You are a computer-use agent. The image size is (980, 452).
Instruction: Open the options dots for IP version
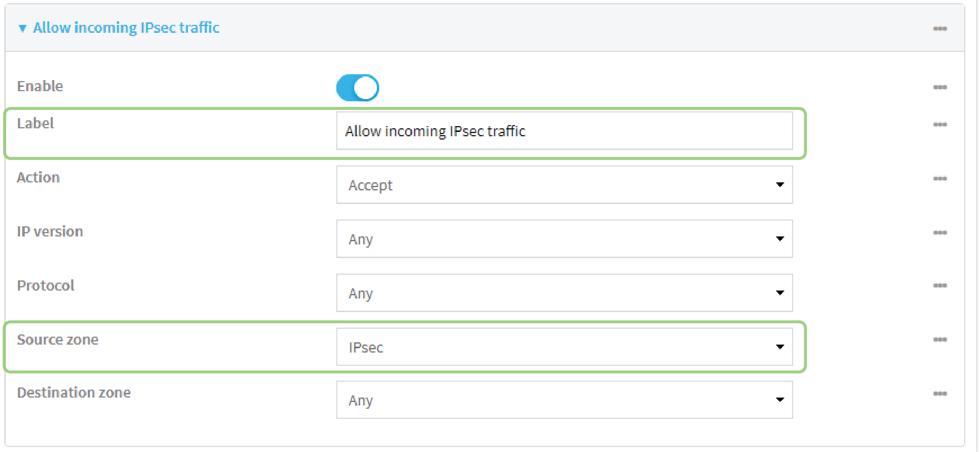pyautogui.click(x=939, y=232)
